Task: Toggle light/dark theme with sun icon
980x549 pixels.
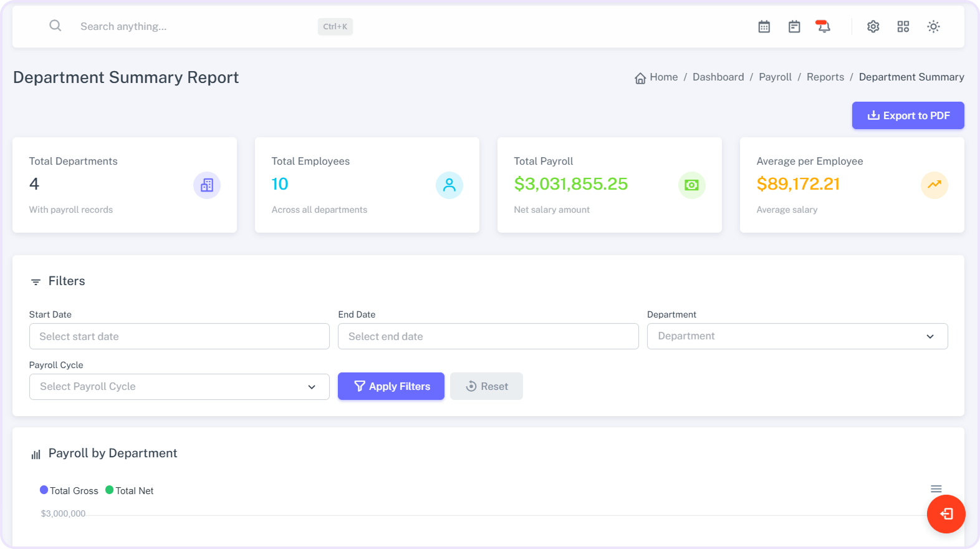Action: pyautogui.click(x=933, y=27)
